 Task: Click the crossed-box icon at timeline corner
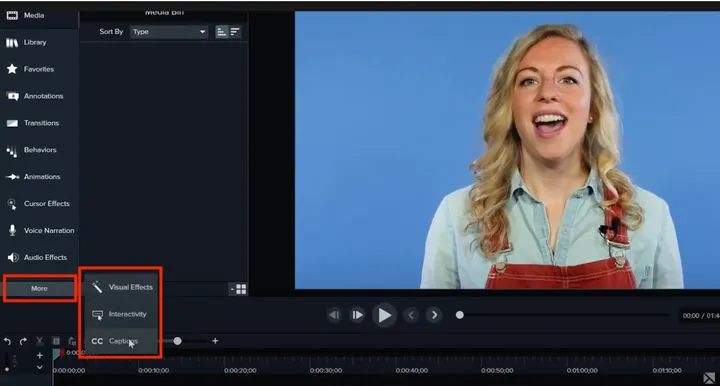[709, 378]
